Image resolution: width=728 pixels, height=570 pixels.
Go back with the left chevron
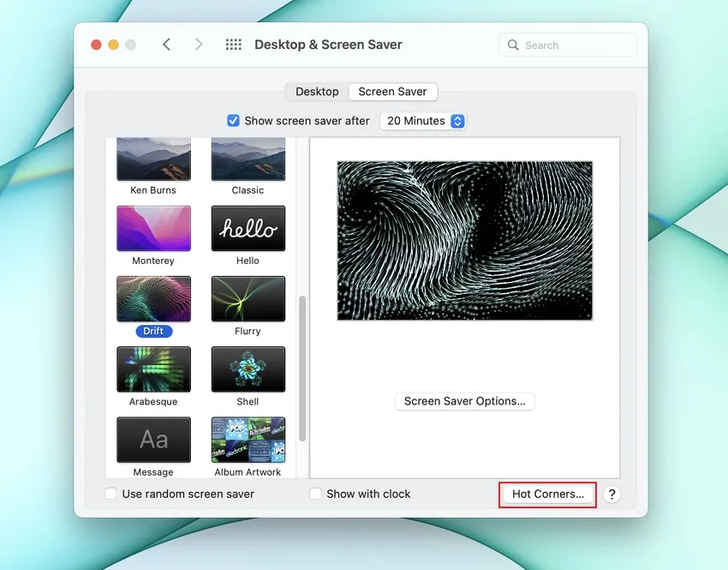167,45
